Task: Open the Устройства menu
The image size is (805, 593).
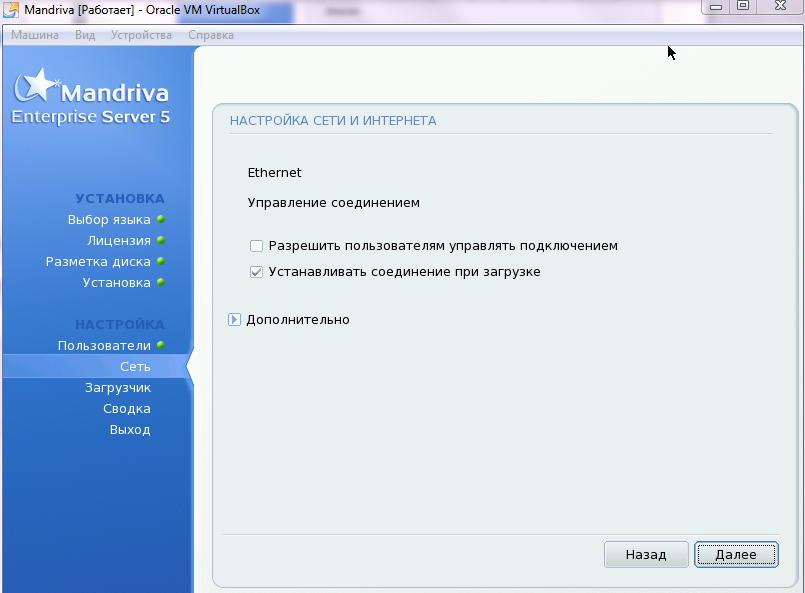Action: click(141, 35)
